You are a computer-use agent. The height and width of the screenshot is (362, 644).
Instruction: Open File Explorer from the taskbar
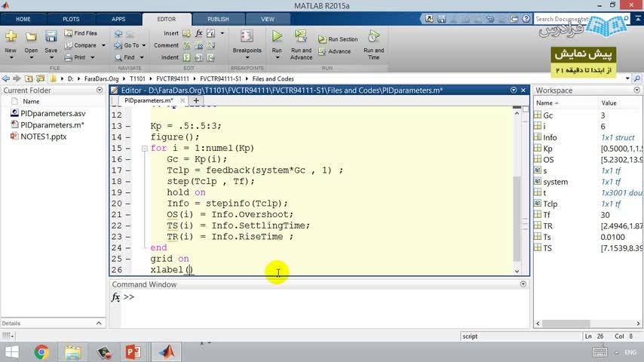tap(72, 352)
